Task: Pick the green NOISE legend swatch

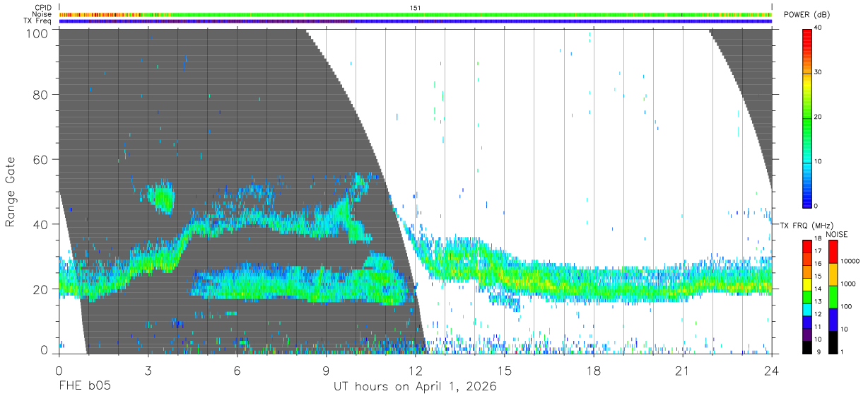Action: coord(833,297)
